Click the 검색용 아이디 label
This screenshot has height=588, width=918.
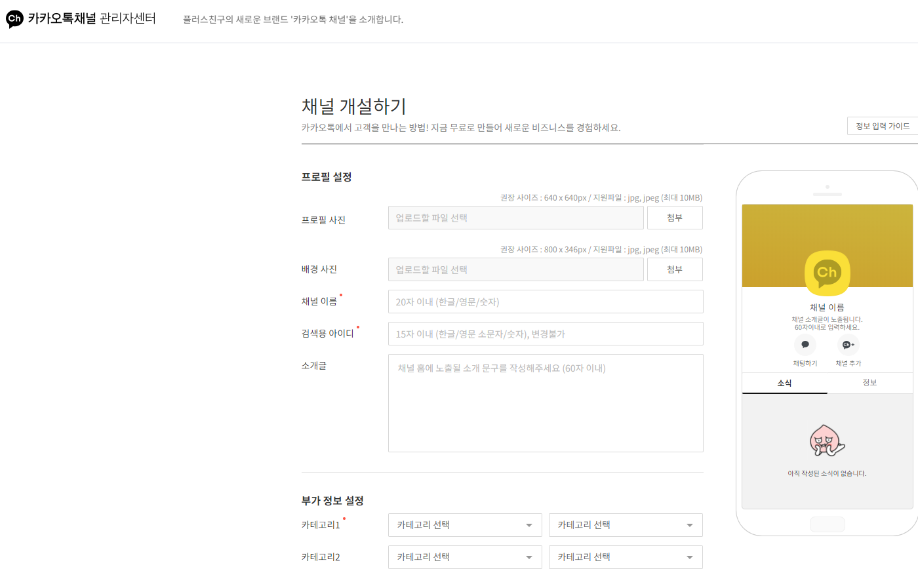tap(328, 334)
